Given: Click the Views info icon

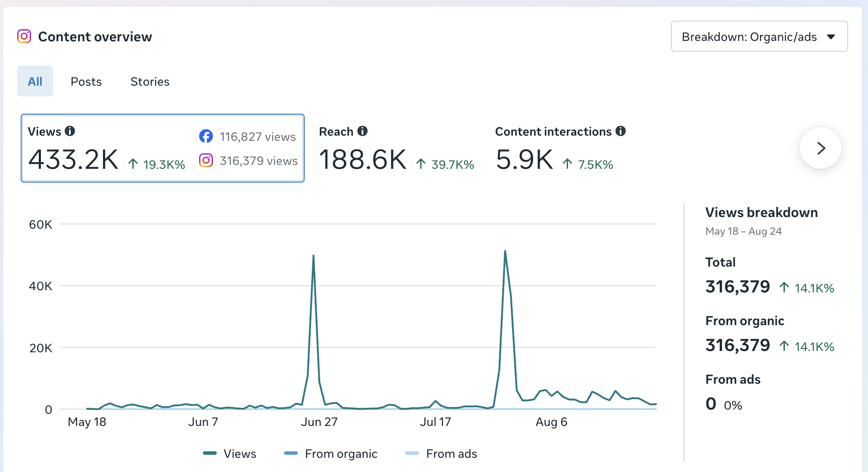Looking at the screenshot, I should [70, 131].
